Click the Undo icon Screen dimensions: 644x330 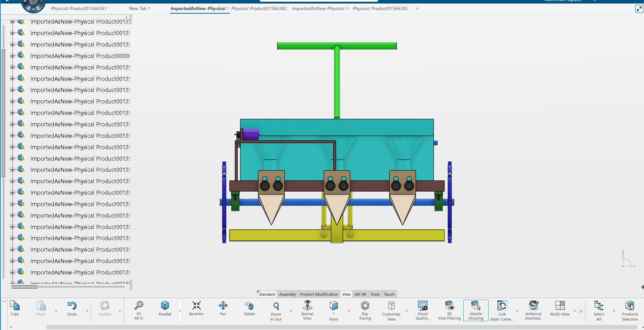(x=72, y=306)
